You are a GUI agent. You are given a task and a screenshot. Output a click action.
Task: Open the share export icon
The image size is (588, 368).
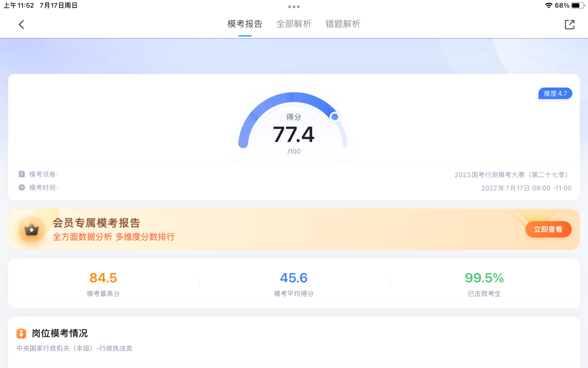569,24
